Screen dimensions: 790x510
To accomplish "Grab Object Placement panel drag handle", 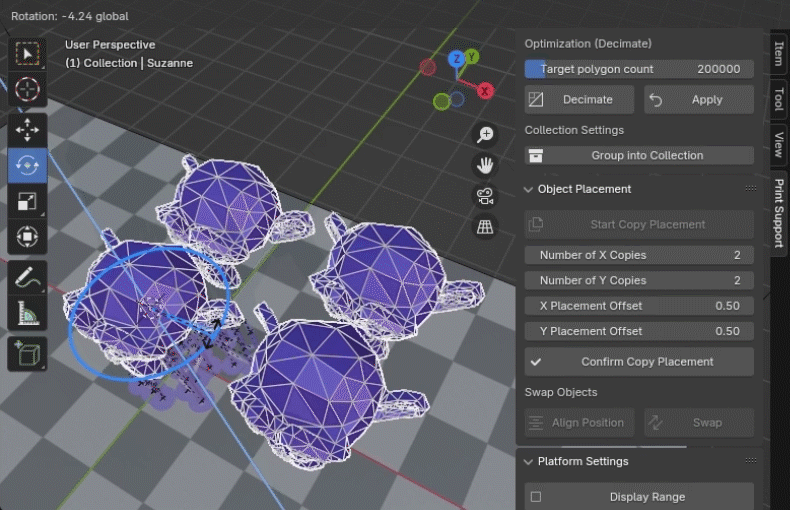I will [751, 188].
